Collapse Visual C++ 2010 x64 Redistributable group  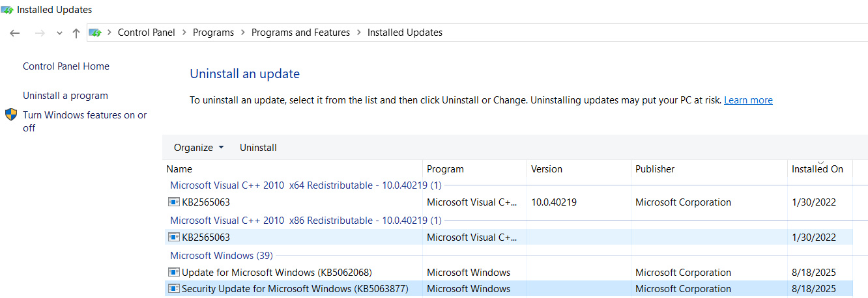click(x=305, y=185)
